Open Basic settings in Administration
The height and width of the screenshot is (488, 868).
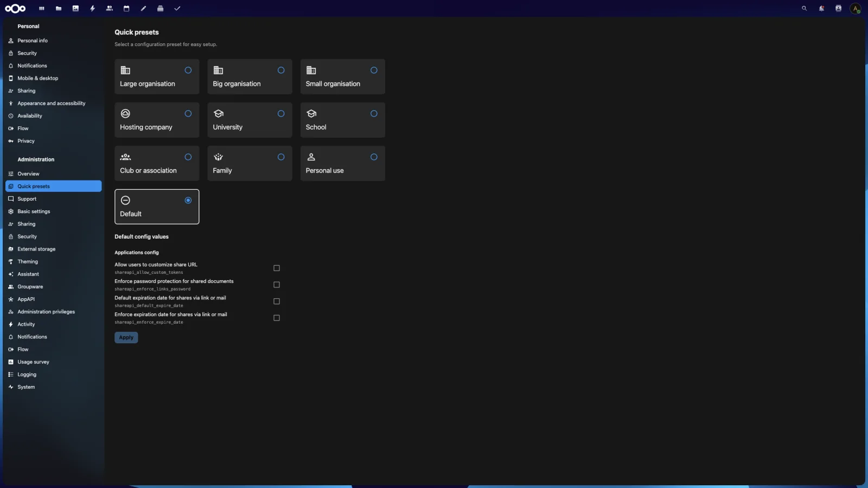tap(53, 211)
